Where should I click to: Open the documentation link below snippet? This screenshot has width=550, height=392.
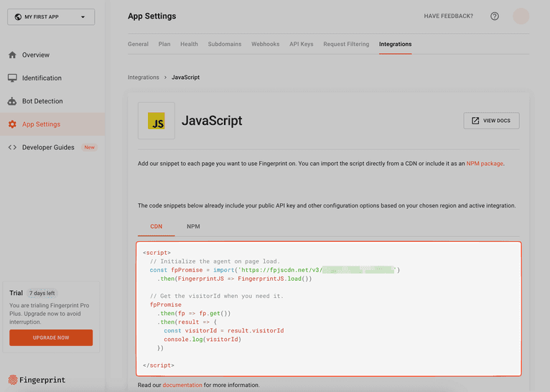point(182,385)
